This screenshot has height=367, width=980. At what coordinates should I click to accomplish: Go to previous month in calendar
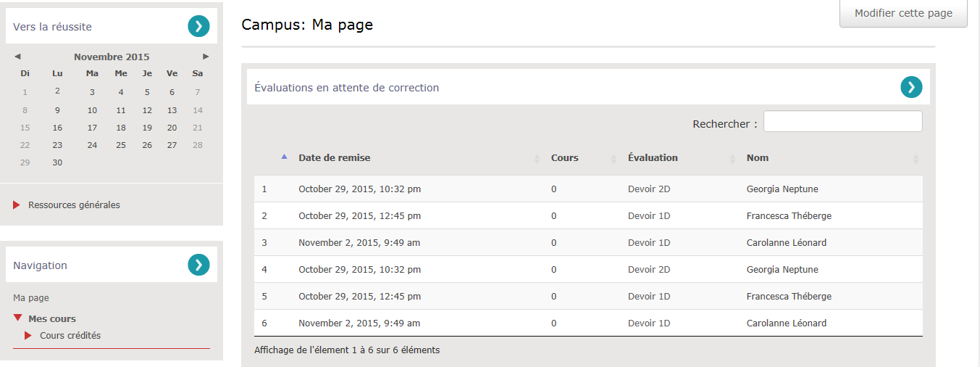[x=17, y=57]
